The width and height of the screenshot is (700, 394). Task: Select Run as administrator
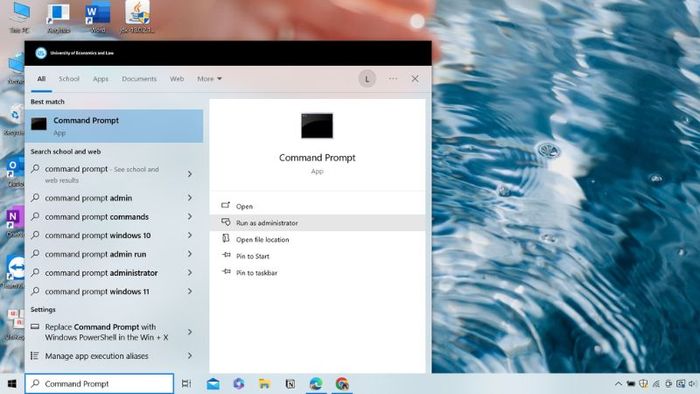coord(317,223)
